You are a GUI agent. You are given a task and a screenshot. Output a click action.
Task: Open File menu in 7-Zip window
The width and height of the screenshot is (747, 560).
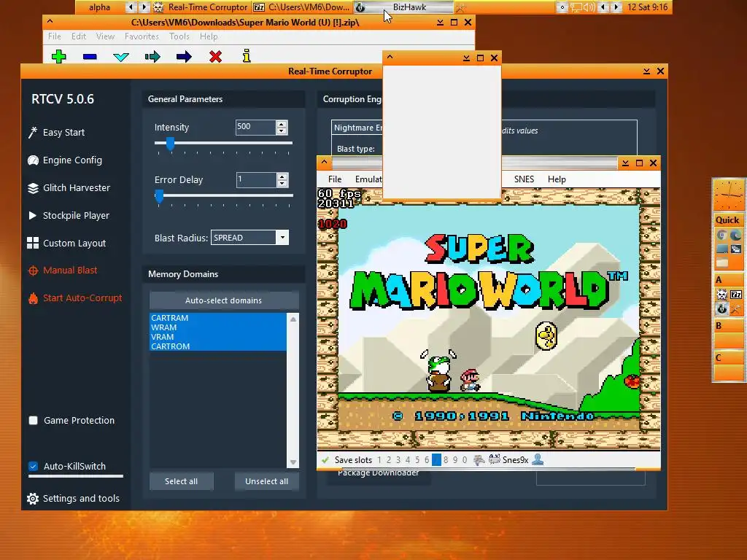tap(54, 36)
